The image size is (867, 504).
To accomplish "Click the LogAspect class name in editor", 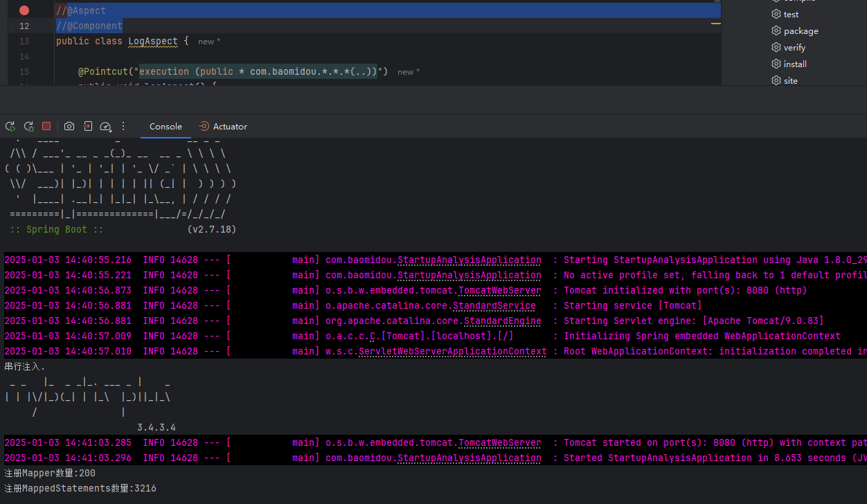I will (153, 42).
